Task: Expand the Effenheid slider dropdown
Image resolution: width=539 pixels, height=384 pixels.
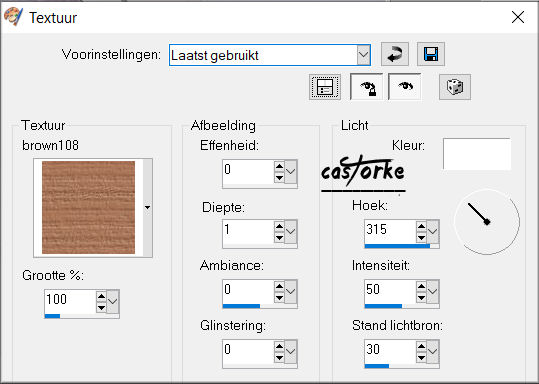Action: click(x=291, y=171)
